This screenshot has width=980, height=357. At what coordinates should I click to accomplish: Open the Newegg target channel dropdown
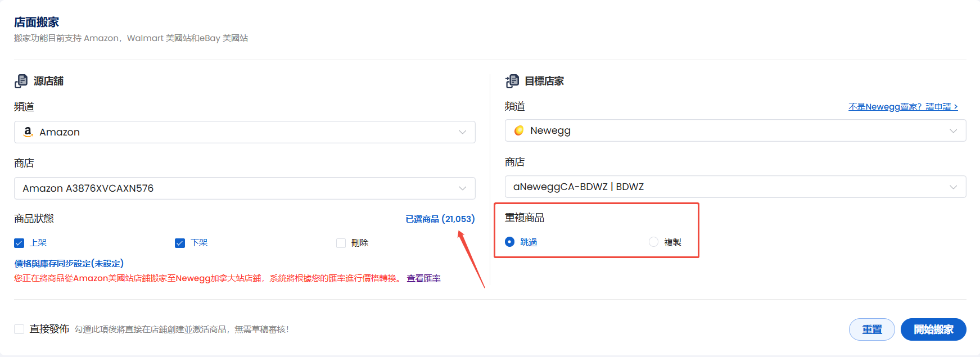tap(735, 130)
